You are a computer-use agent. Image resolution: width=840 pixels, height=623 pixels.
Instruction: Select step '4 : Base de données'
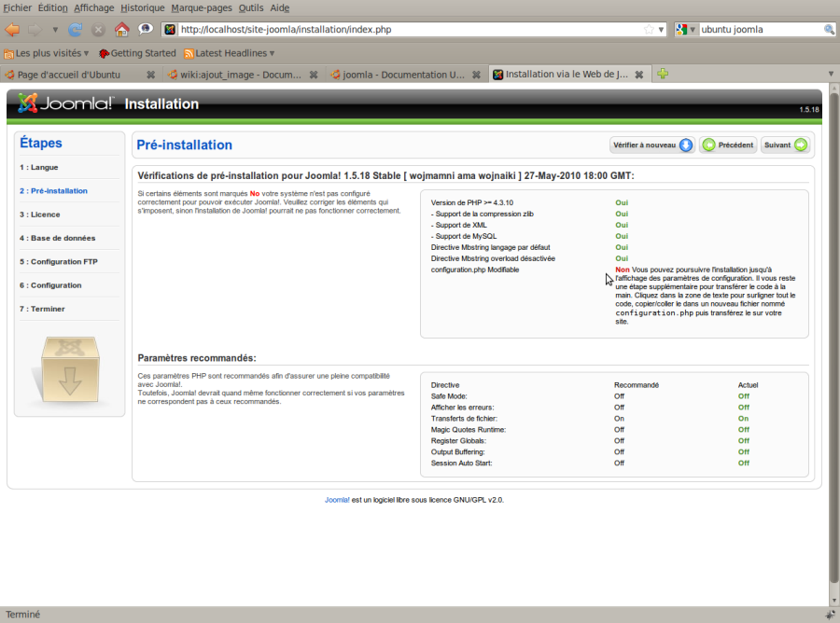(x=57, y=238)
